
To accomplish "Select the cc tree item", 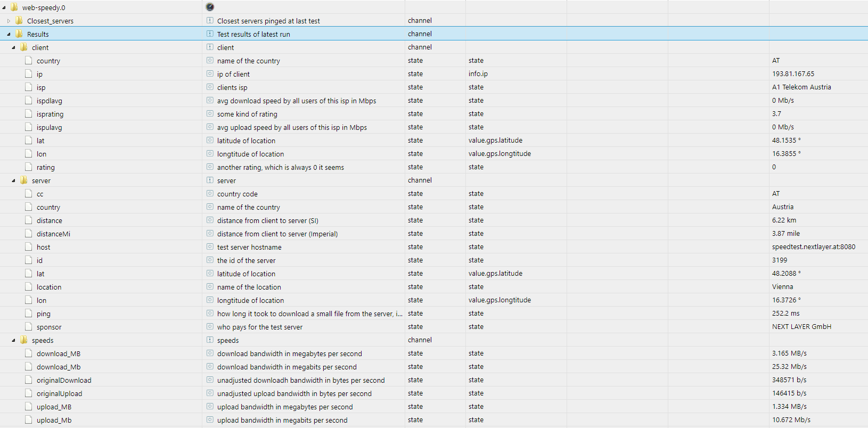I will (40, 194).
